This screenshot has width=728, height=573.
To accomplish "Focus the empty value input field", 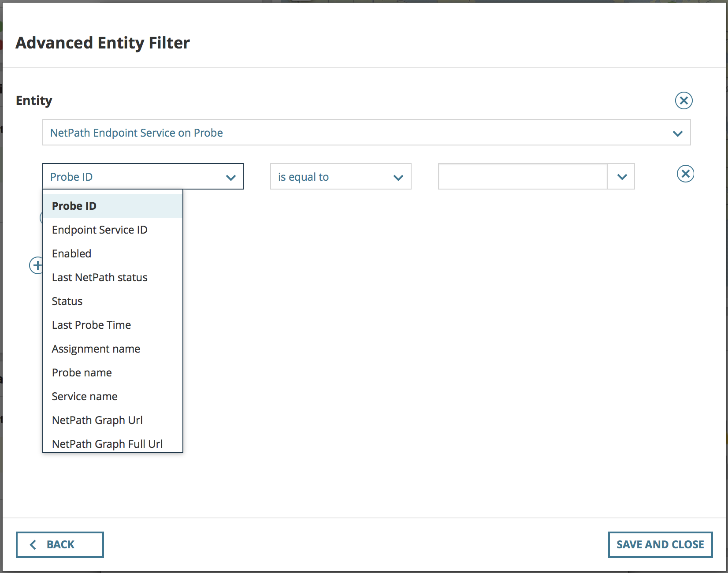I will (x=523, y=176).
